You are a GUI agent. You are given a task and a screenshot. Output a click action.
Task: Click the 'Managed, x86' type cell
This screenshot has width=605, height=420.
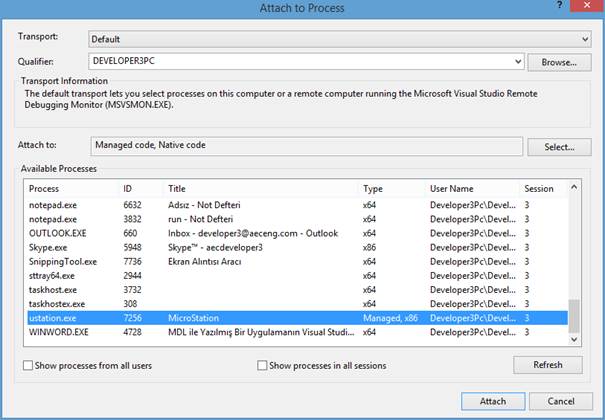coord(390,318)
